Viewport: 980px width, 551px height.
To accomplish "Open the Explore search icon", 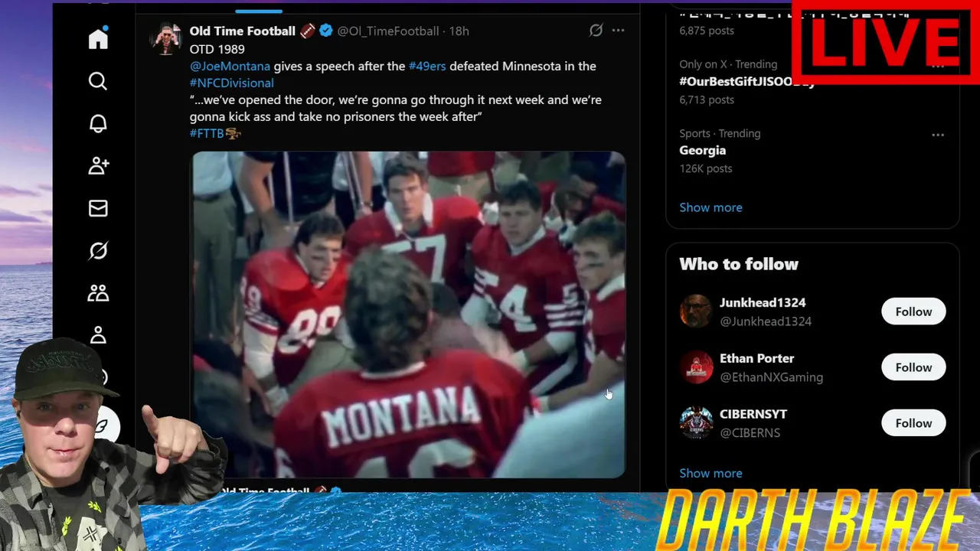I will point(98,81).
